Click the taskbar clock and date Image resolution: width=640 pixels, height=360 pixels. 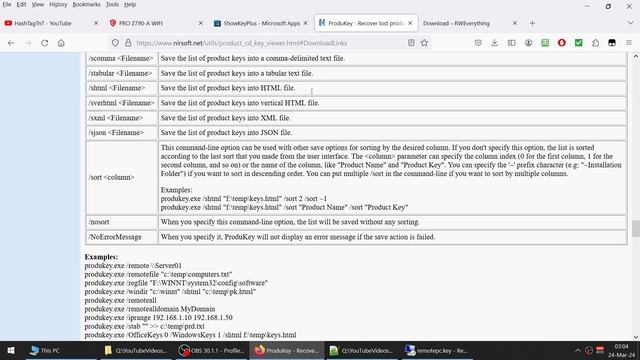tap(621, 351)
